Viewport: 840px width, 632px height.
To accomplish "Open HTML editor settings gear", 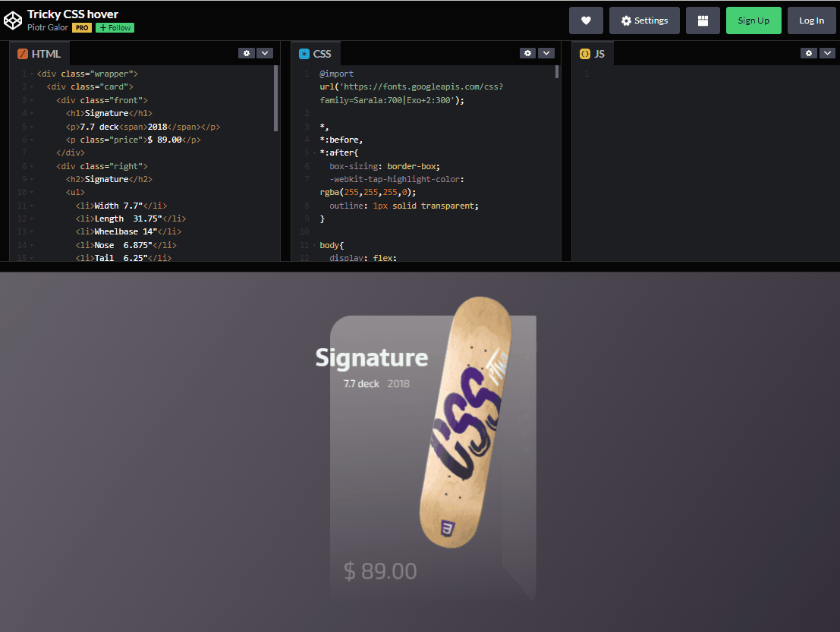I will pos(247,53).
